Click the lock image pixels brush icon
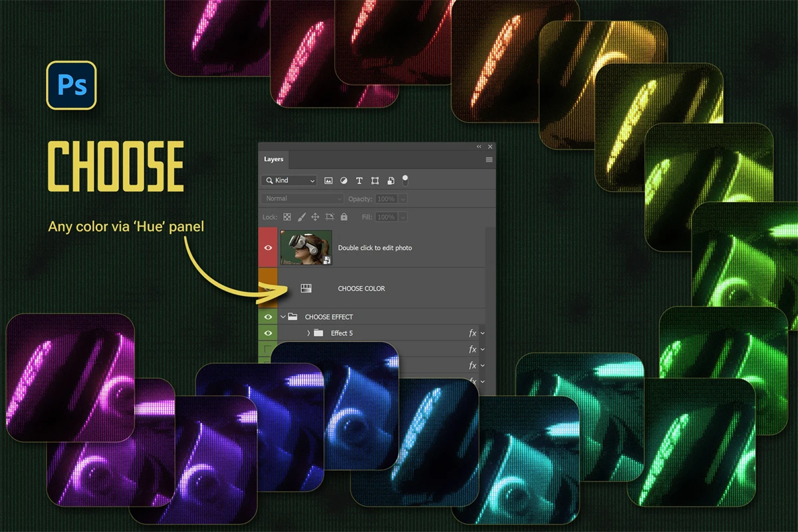Viewport: 798px width, 532px height. pos(301,217)
